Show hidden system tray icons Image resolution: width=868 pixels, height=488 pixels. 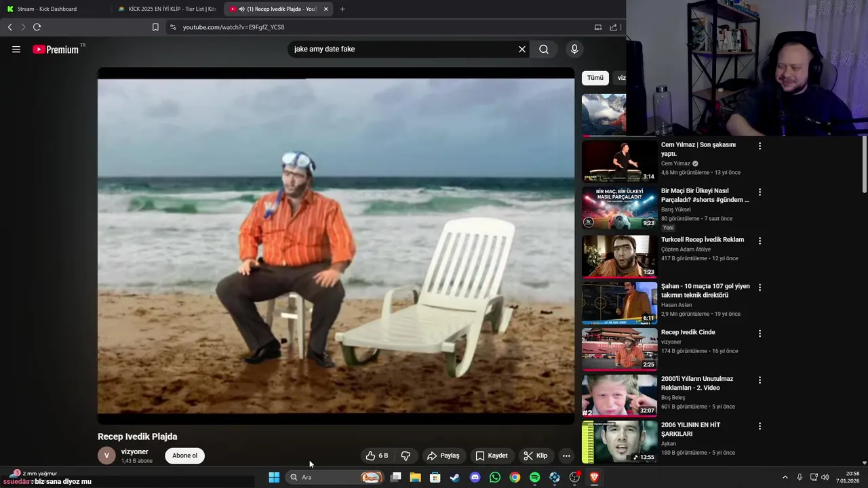pos(785,477)
